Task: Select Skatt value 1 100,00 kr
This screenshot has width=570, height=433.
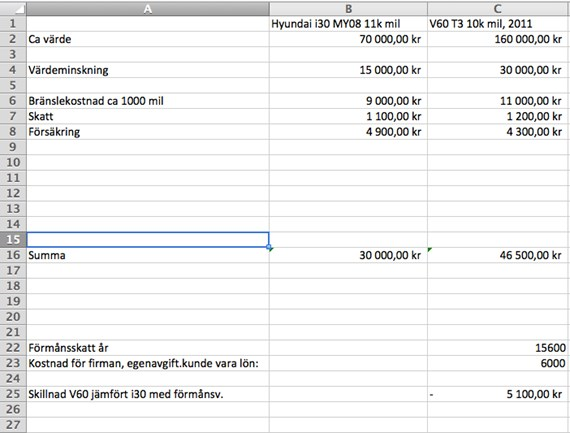Action: [348, 116]
